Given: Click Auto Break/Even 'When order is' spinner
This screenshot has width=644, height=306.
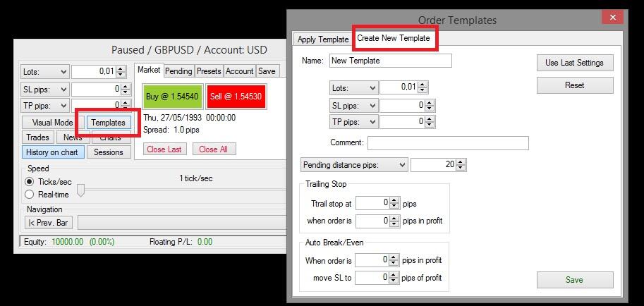Looking at the screenshot, I should [x=394, y=260].
